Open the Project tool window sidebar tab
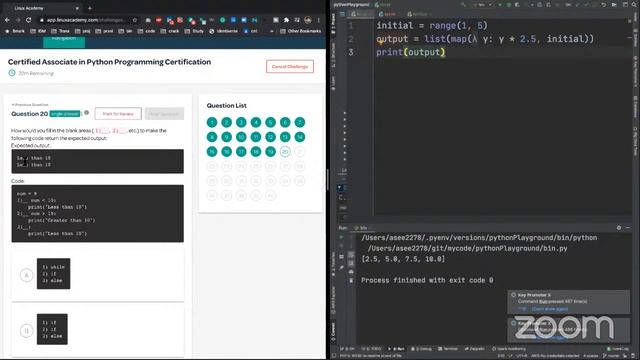The image size is (640, 360). pos(333,23)
